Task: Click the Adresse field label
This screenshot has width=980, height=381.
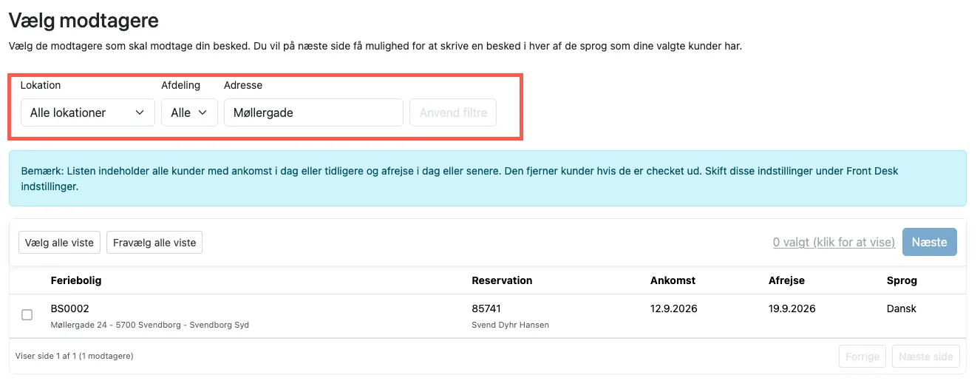Action: [x=243, y=85]
